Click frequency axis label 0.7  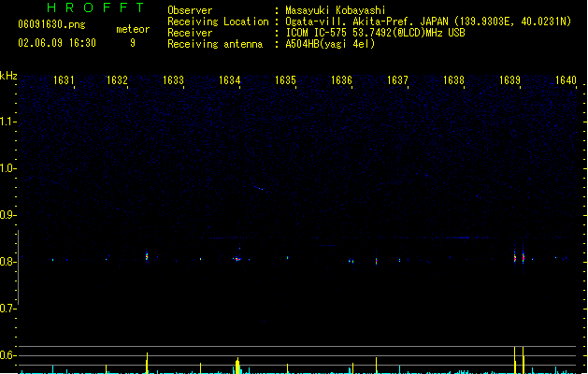pos(7,309)
